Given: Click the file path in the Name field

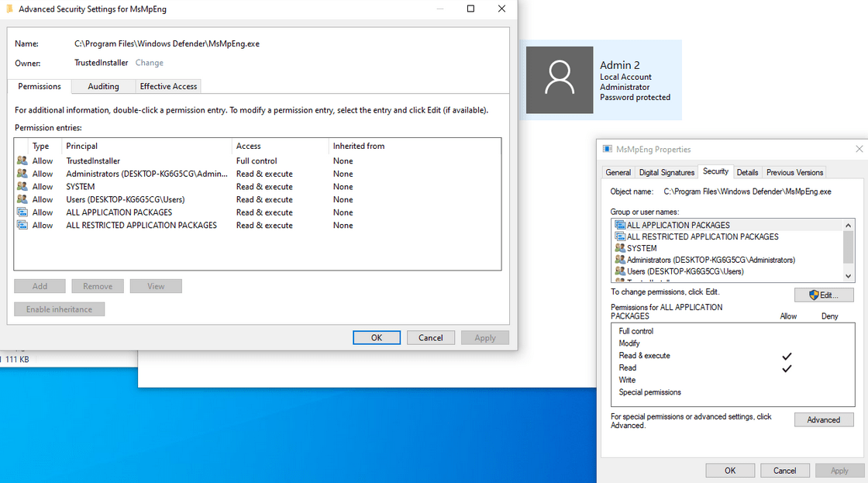Looking at the screenshot, I should pyautogui.click(x=167, y=43).
